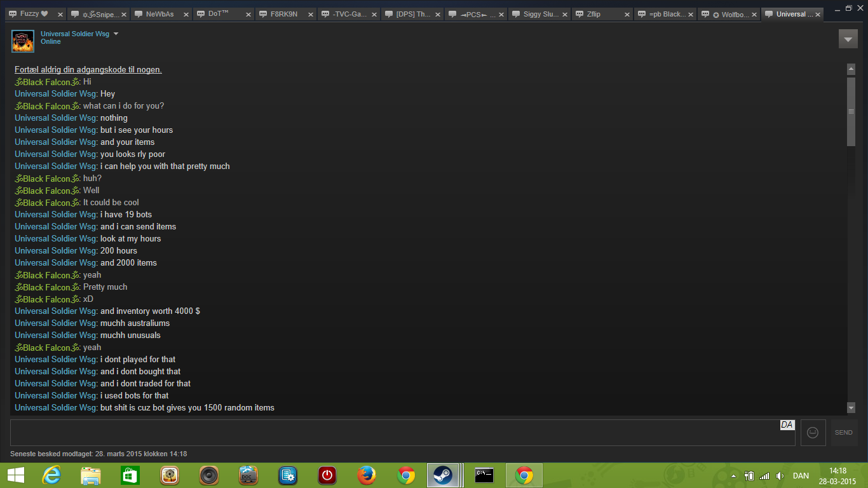The image size is (868, 488).
Task: Switch the DAN keyboard language indicator
Action: pyautogui.click(x=801, y=476)
